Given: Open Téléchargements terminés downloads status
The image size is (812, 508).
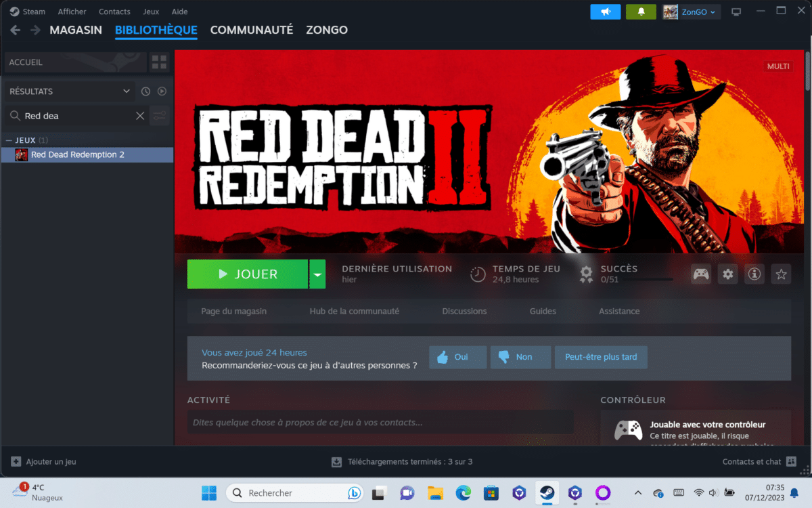Looking at the screenshot, I should (402, 462).
